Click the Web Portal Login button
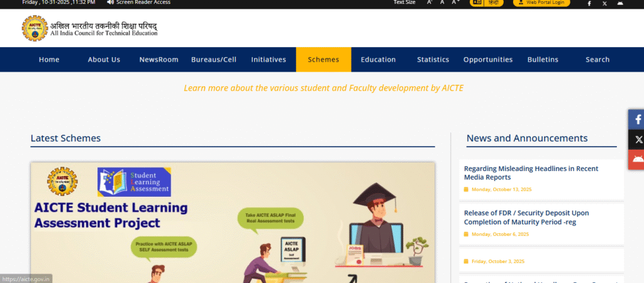The image size is (644, 283). tap(541, 3)
